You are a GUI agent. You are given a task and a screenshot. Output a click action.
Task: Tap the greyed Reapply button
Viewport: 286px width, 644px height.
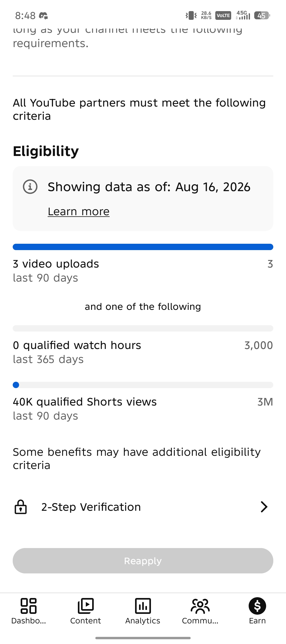tap(143, 561)
